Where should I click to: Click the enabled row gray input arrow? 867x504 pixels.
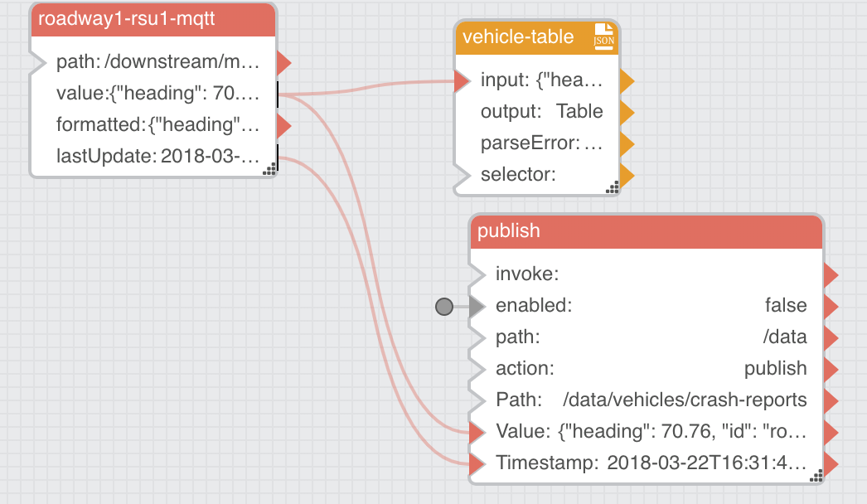[477, 306]
